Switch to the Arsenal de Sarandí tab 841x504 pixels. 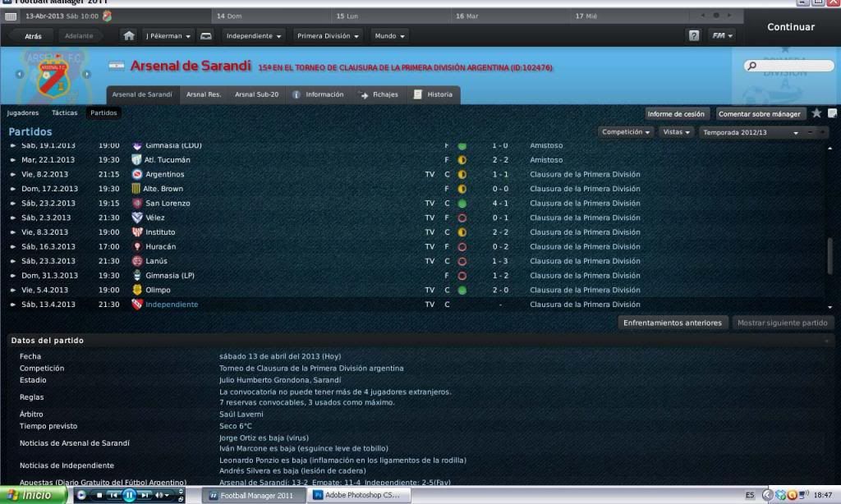coord(142,94)
